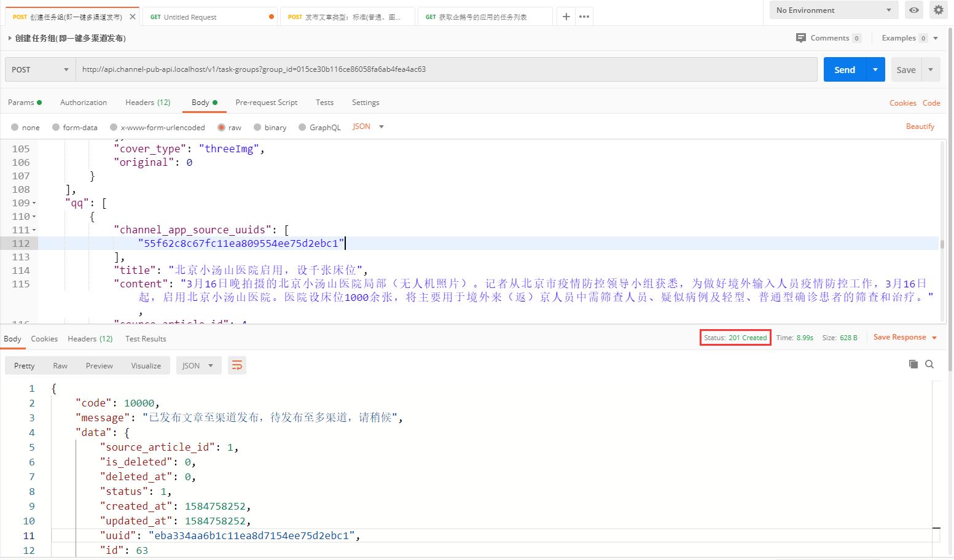The width and height of the screenshot is (954, 560).
Task: Switch to the Pre-request Script tab
Action: tap(266, 103)
